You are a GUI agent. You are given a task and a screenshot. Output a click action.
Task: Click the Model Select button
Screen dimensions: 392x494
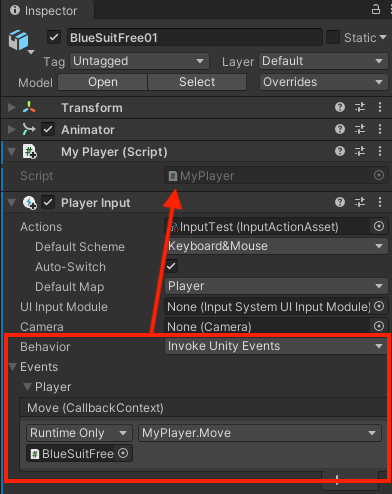pyautogui.click(x=197, y=82)
